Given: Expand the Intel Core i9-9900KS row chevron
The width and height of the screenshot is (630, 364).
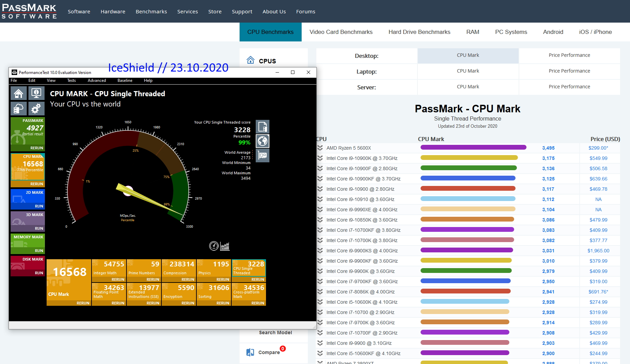Looking at the screenshot, I should point(320,251).
